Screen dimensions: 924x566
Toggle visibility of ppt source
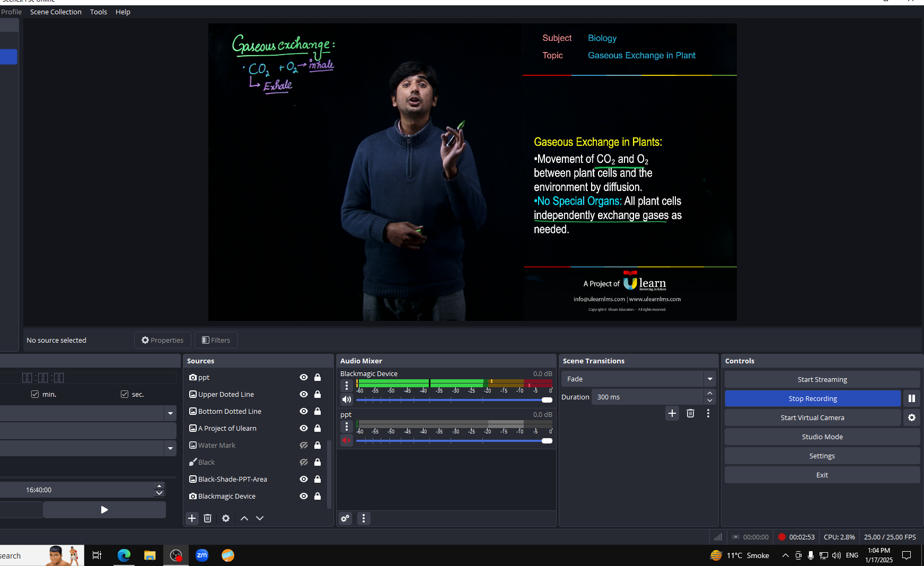point(304,377)
